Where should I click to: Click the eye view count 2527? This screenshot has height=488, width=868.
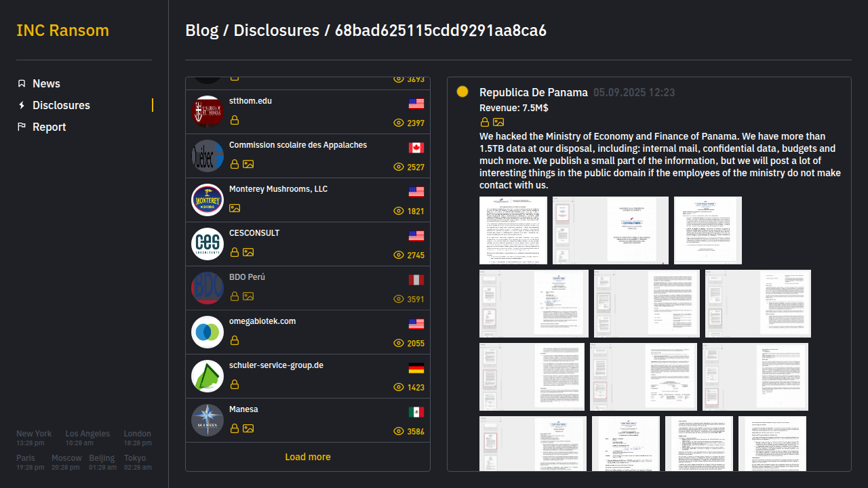(409, 167)
